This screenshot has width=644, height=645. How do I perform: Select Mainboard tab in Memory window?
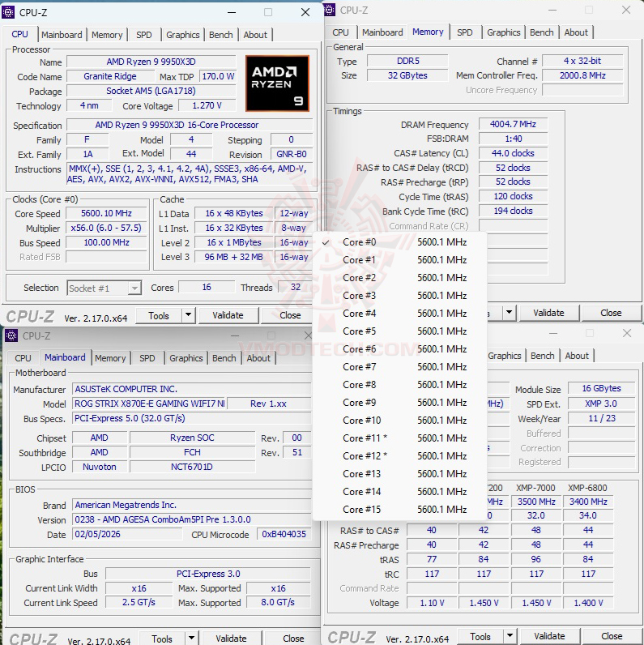coord(382,32)
